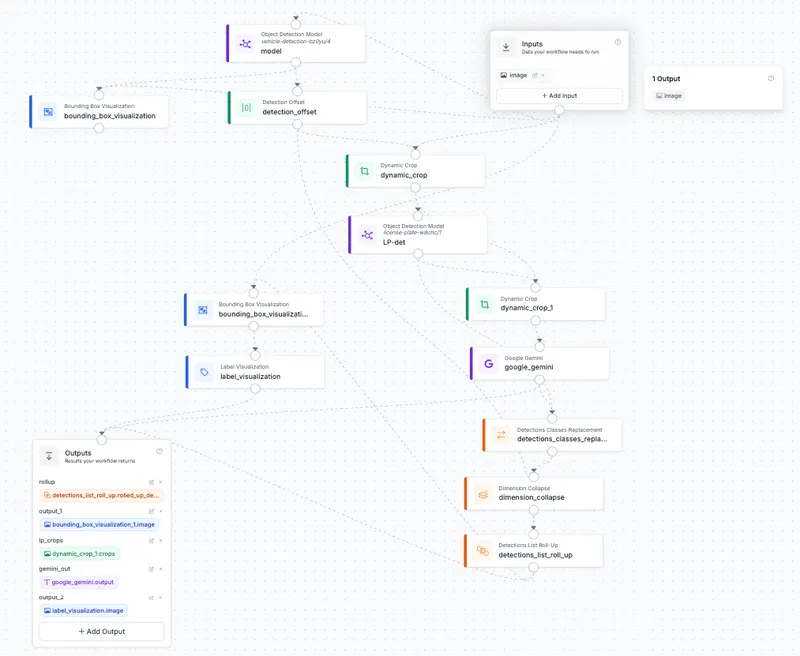800x656 pixels.
Task: Click the Label Visualization tag icon
Action: [x=204, y=372]
